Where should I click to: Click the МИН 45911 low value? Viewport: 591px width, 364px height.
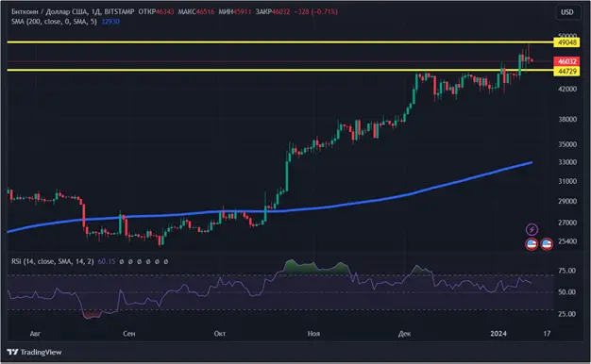pyautogui.click(x=235, y=11)
